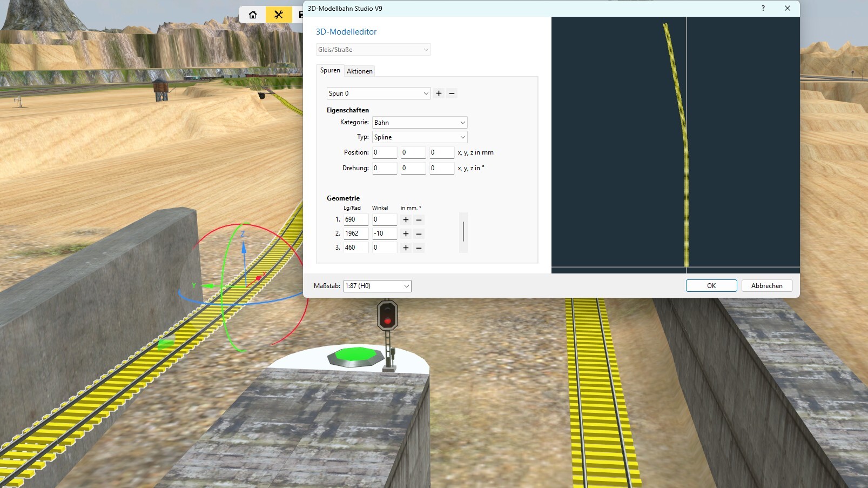Click the Winkel field in geometry row 1
This screenshot has width=868, height=488.
tap(385, 219)
